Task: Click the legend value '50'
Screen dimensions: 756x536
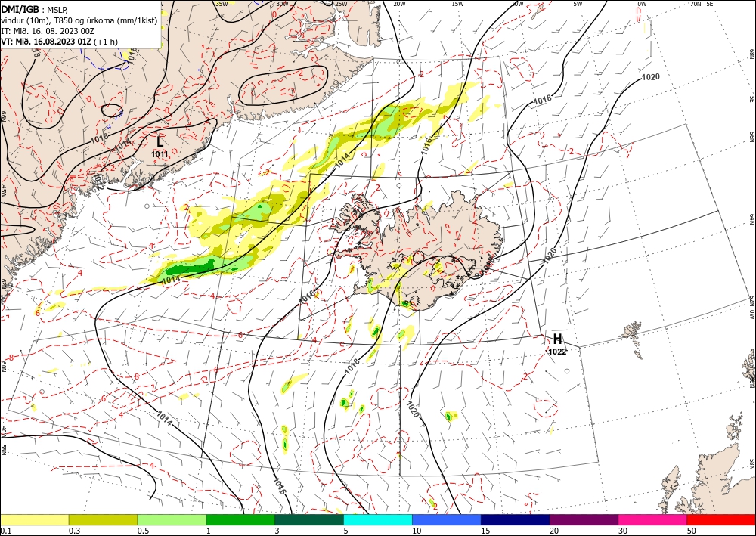Action: coord(691,531)
